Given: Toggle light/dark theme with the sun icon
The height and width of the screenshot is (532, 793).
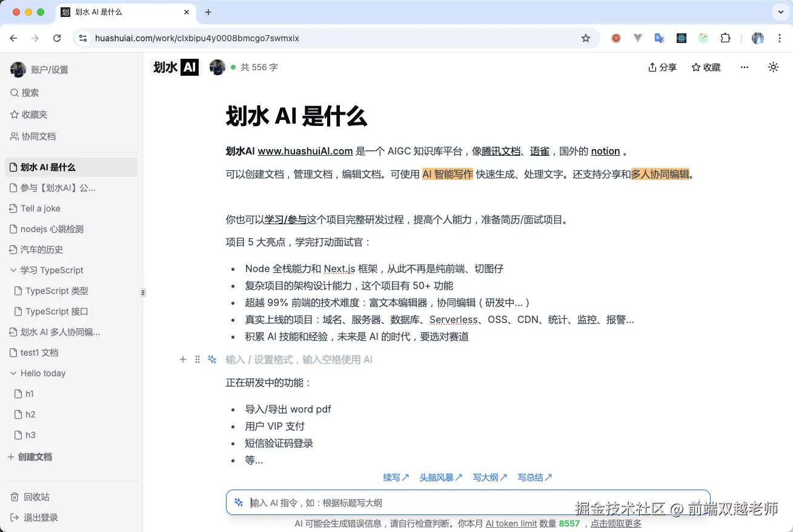Looking at the screenshot, I should (773, 67).
